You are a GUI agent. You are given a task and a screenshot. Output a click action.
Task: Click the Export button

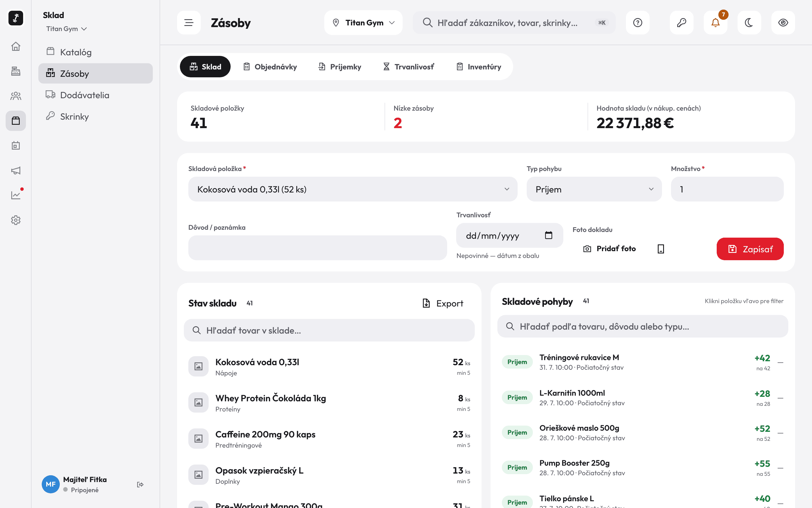click(x=443, y=303)
